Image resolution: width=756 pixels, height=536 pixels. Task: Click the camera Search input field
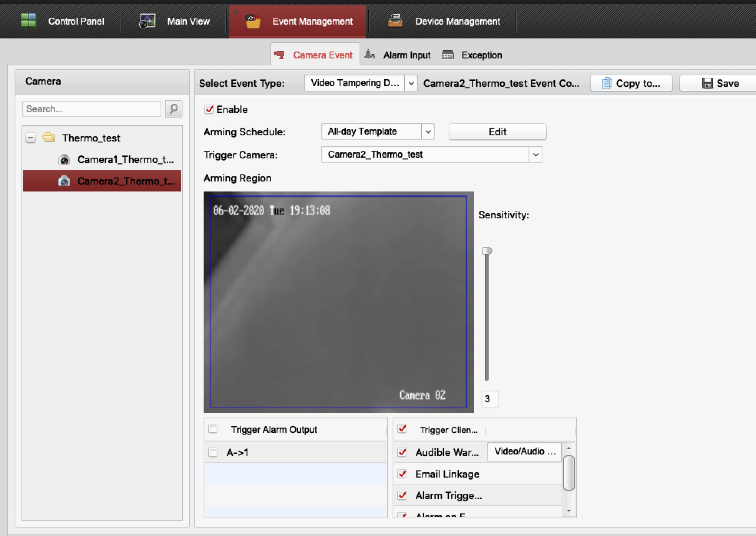click(91, 109)
